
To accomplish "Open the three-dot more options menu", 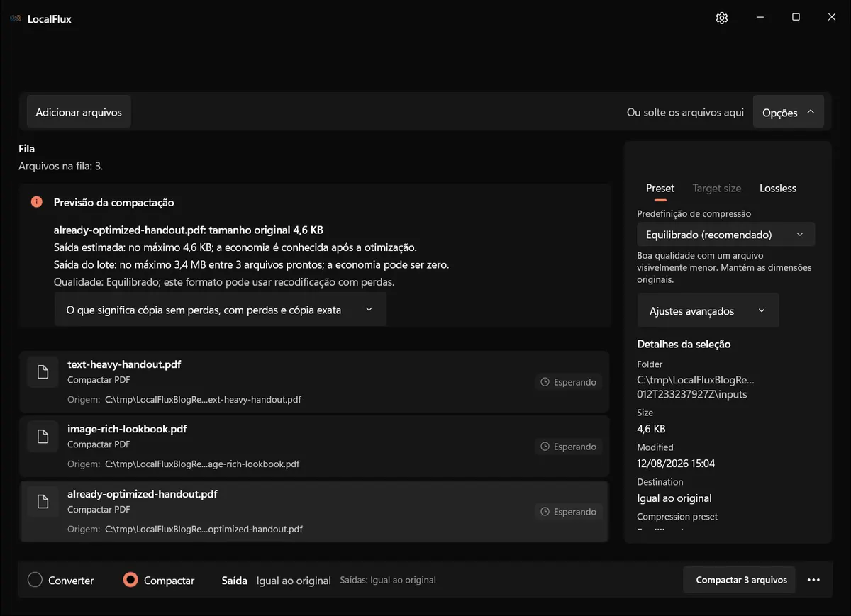I will coord(813,580).
